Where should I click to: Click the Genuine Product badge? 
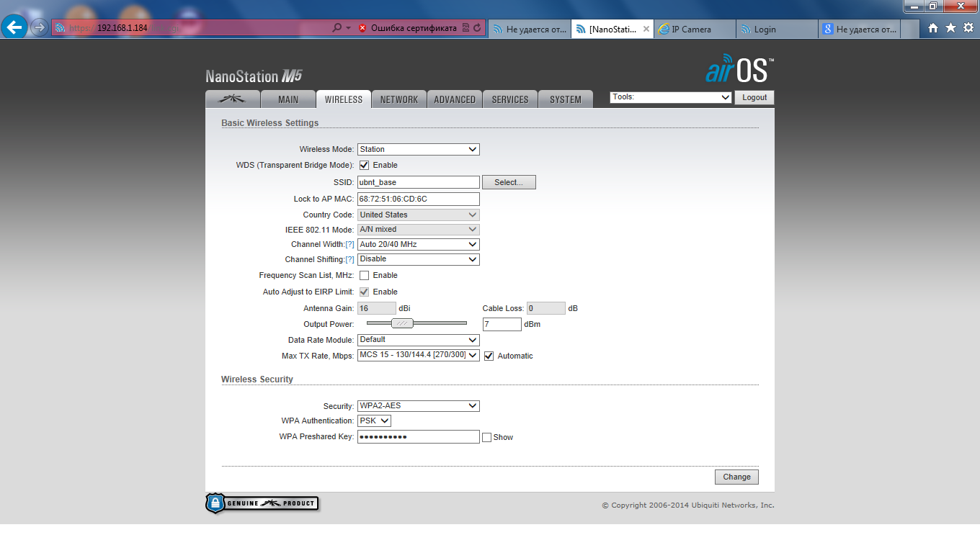pos(262,503)
